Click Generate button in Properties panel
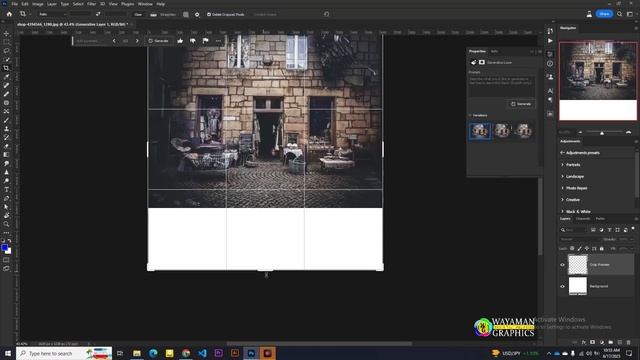 [521, 104]
